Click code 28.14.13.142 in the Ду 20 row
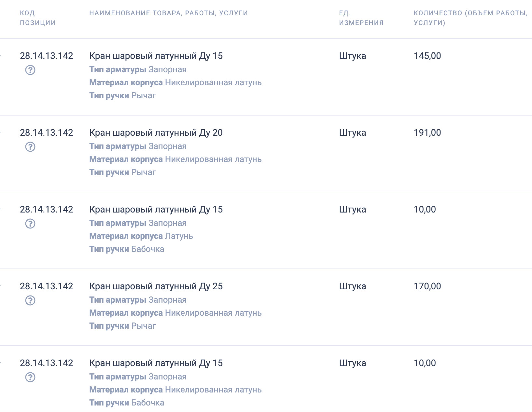This screenshot has width=532, height=412. 47,132
